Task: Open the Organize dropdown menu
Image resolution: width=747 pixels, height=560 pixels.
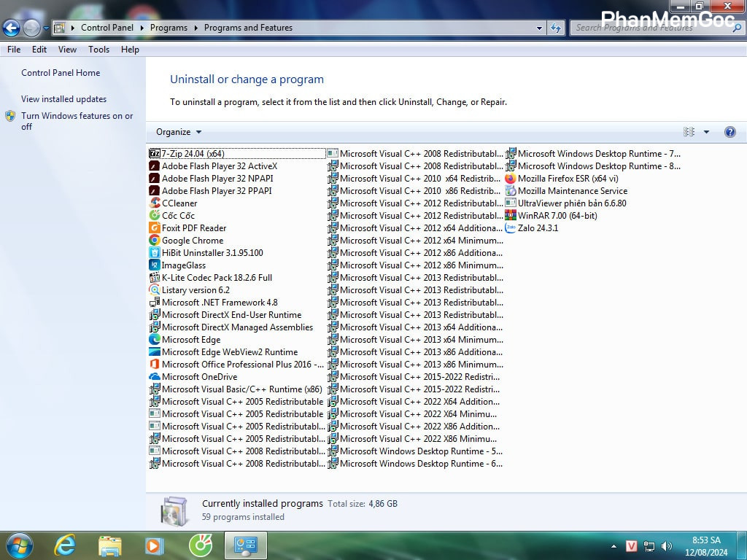Action: (179, 132)
